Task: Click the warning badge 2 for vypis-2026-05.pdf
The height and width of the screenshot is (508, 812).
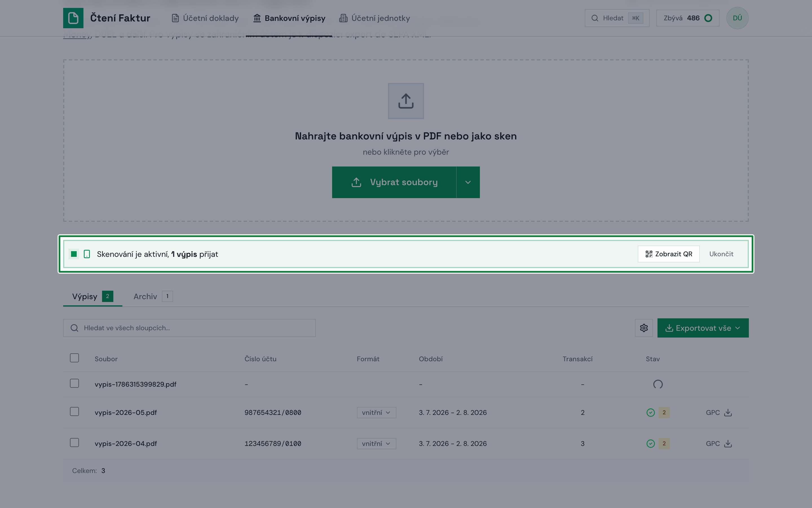Action: [664, 413]
